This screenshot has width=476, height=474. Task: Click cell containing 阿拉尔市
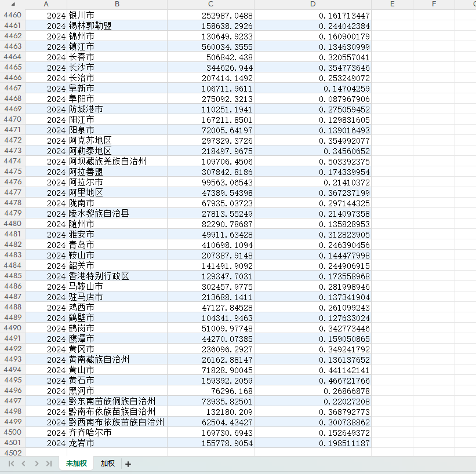pyautogui.click(x=117, y=182)
